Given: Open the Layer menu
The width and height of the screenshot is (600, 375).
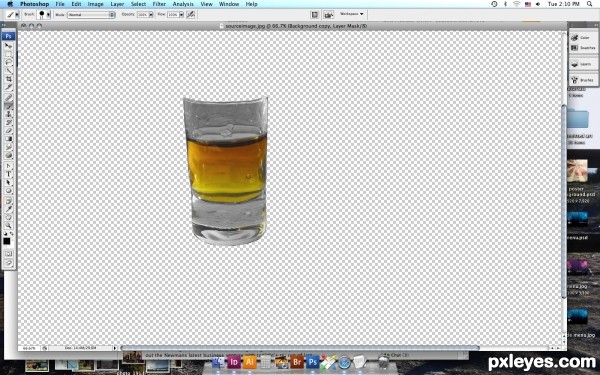Looking at the screenshot, I should 117,4.
